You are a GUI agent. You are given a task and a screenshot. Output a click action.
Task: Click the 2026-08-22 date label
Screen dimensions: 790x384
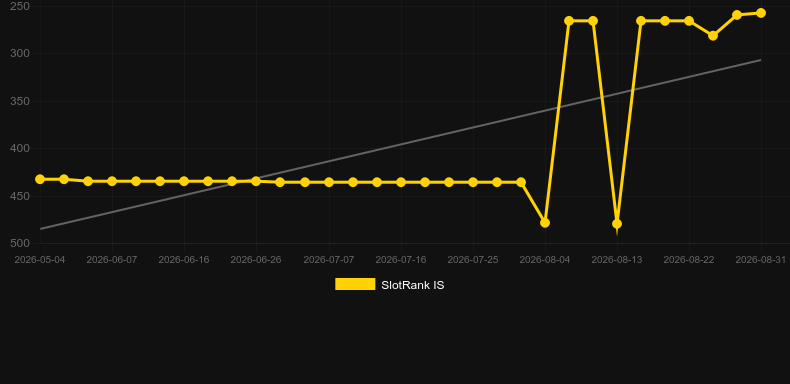click(x=689, y=260)
